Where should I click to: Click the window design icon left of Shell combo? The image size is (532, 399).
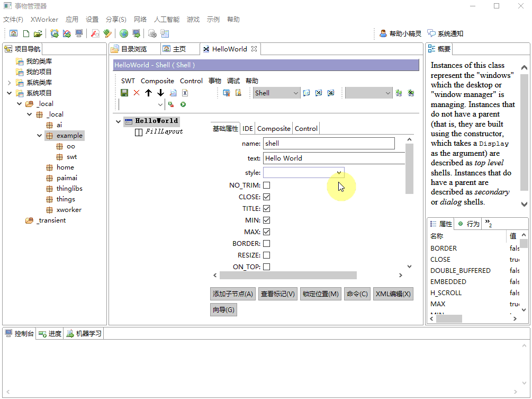[227, 93]
